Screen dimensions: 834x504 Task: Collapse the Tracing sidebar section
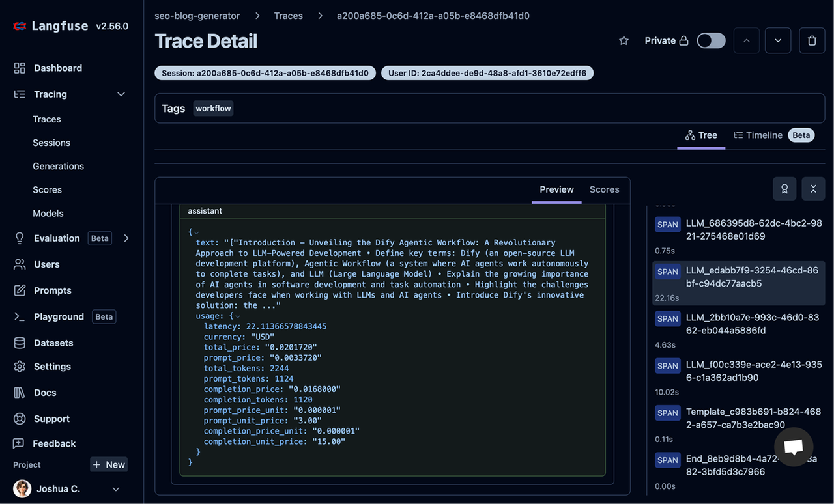pyautogui.click(x=121, y=94)
